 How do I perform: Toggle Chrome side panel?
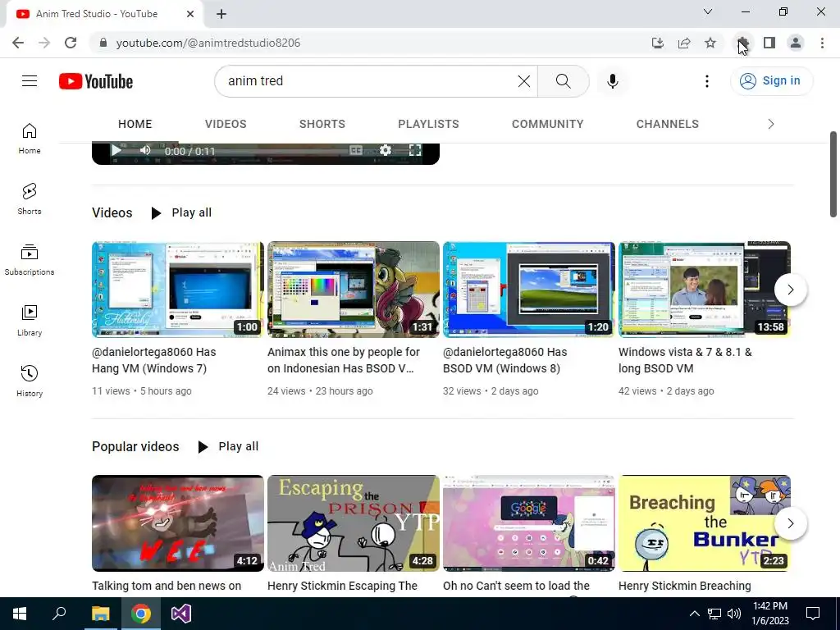[x=769, y=43]
